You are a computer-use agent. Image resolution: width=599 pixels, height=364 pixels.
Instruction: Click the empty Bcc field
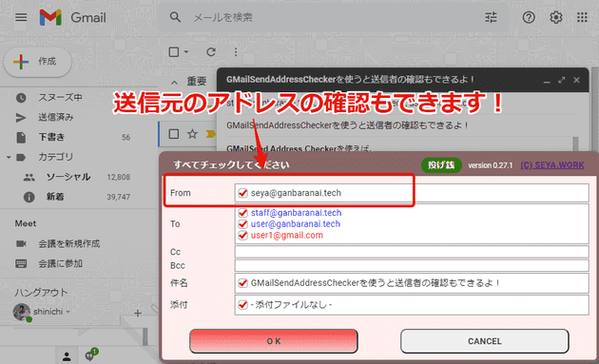pos(412,265)
